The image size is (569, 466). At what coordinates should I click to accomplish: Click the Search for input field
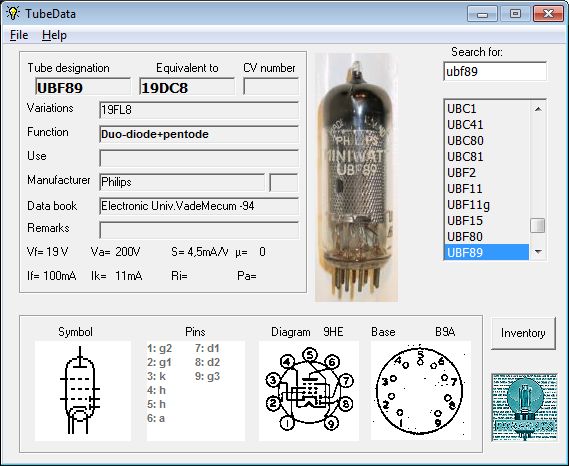pos(495,71)
